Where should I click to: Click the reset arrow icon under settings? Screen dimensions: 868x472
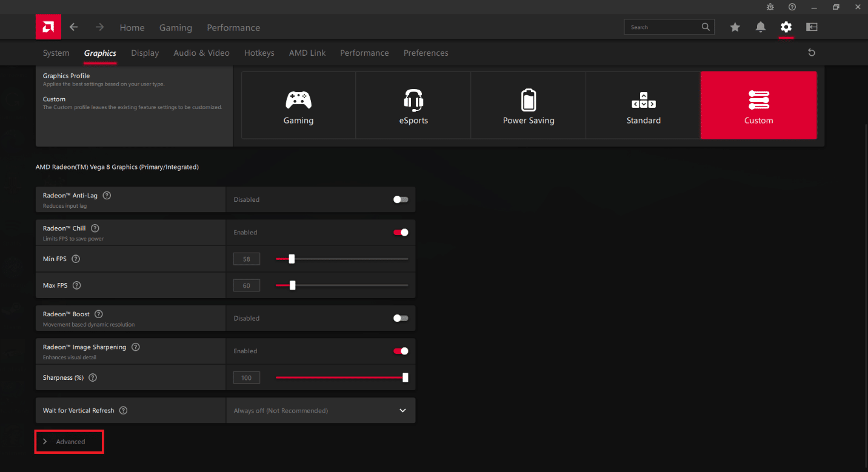tap(812, 53)
